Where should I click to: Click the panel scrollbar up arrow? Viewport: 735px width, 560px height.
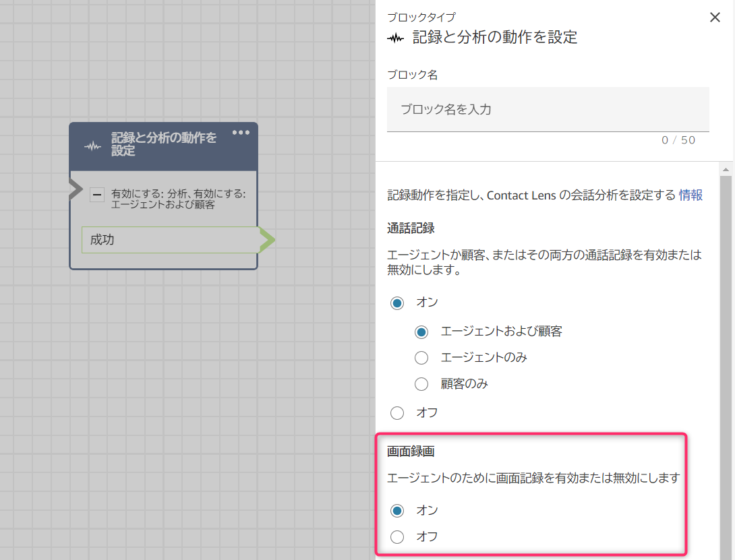[726, 170]
